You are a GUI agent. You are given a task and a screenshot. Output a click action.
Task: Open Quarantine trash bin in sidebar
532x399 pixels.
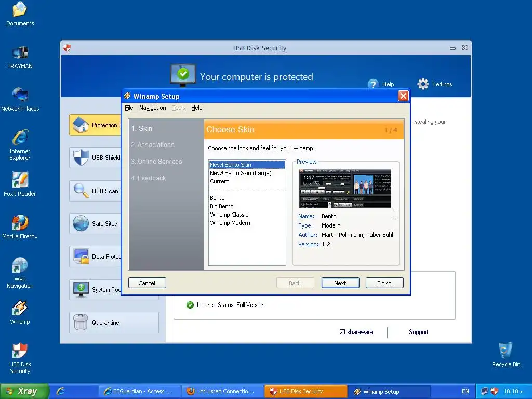click(81, 322)
